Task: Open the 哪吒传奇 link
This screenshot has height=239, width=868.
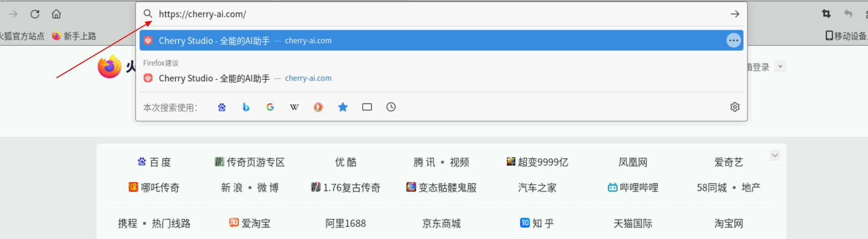Action: click(154, 188)
